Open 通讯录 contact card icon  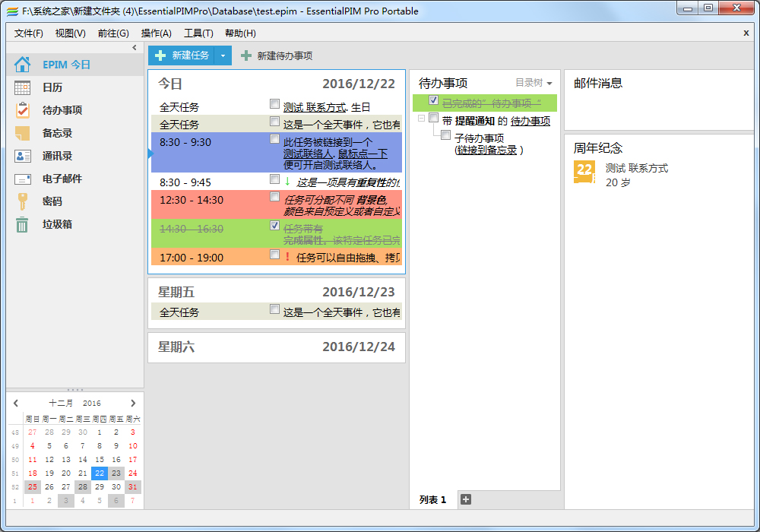click(22, 156)
